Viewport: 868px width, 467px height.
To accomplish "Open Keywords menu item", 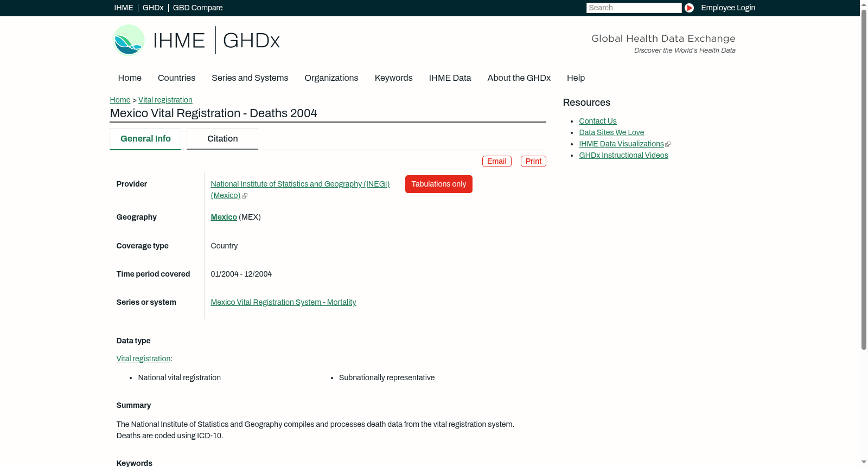I will [393, 78].
